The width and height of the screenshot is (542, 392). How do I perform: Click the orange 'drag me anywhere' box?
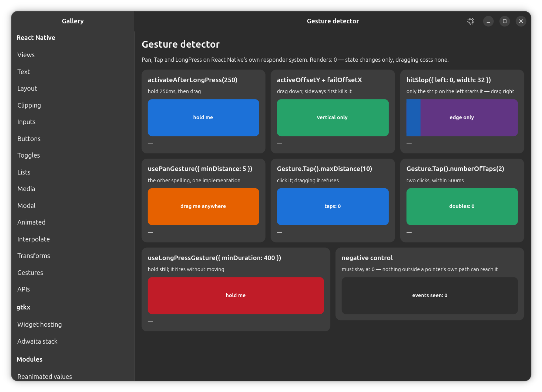(203, 207)
